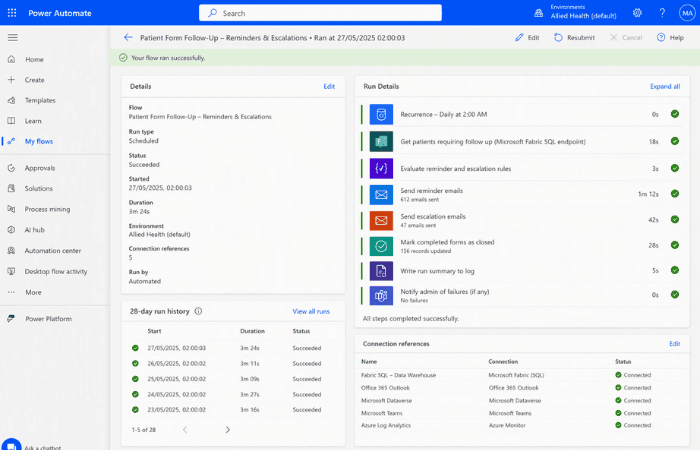700x450 pixels.
Task: Open the Write run summary step icon
Action: tap(381, 271)
